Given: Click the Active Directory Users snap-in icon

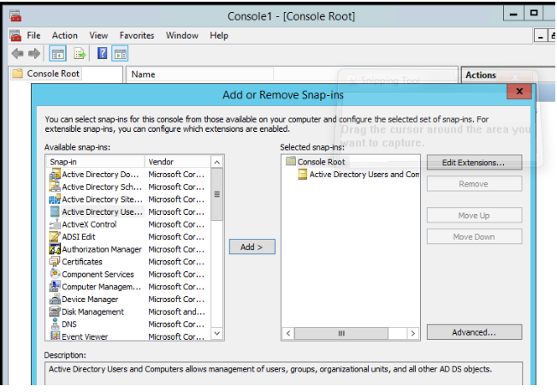Looking at the screenshot, I should [55, 211].
